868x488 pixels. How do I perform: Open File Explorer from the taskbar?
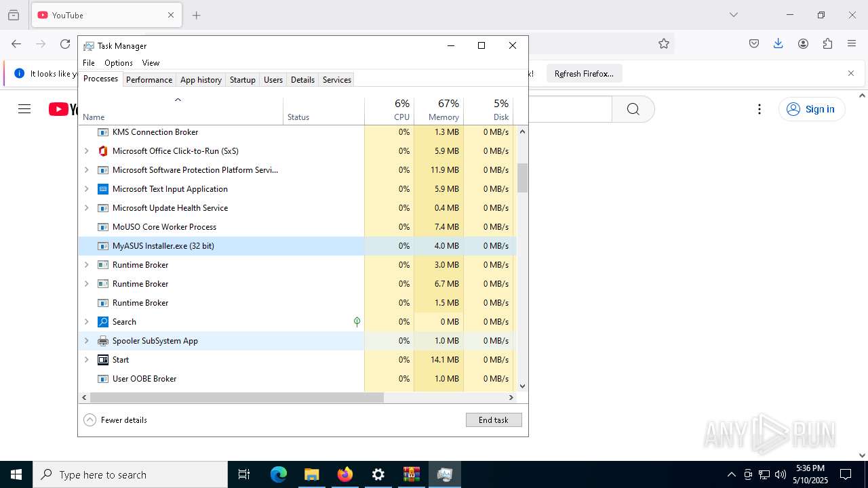click(x=311, y=474)
